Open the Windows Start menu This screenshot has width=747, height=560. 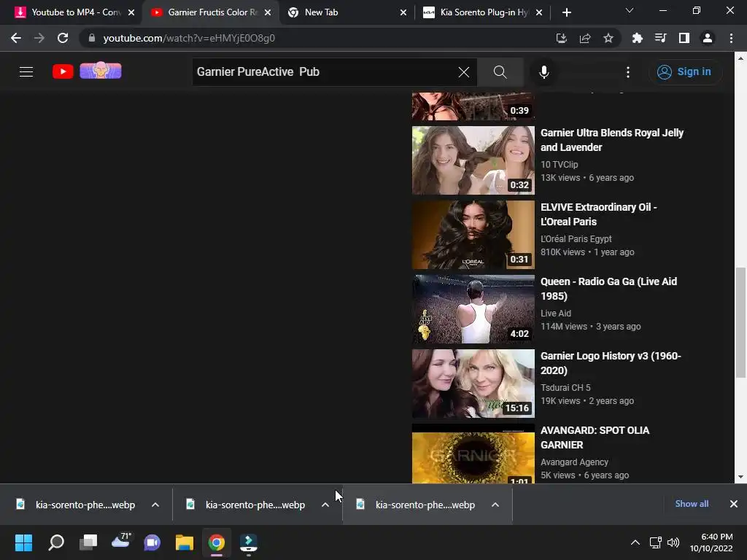pos(23,542)
